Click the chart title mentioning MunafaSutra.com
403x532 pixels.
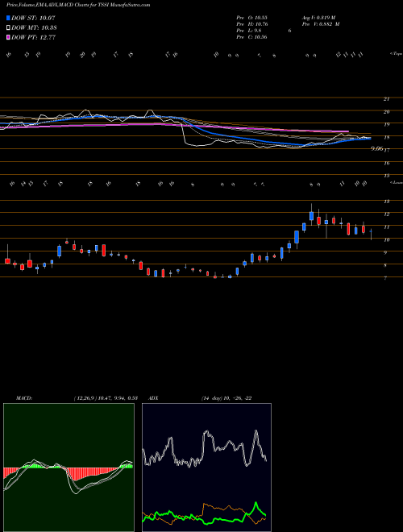78,5
